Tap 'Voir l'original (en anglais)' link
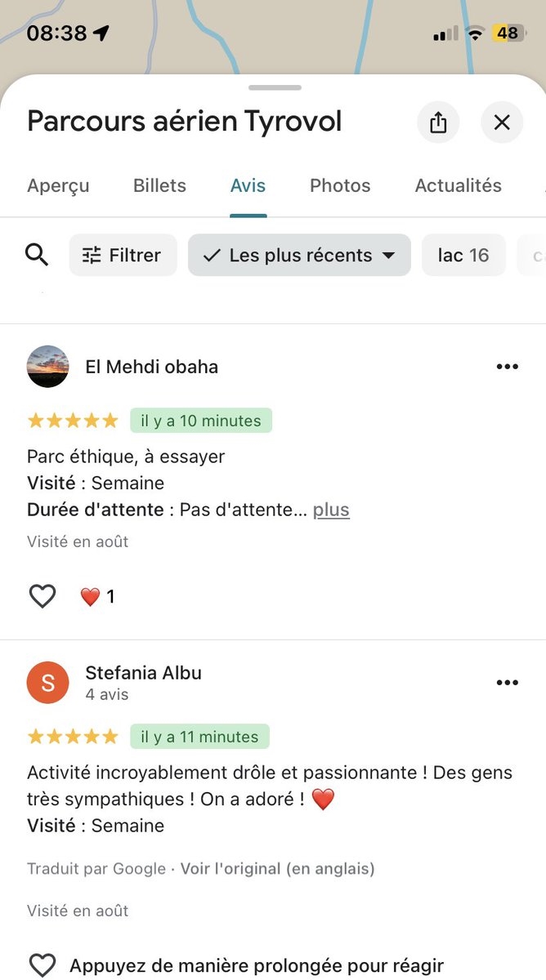Viewport: 546px width, 980px height. [277, 869]
